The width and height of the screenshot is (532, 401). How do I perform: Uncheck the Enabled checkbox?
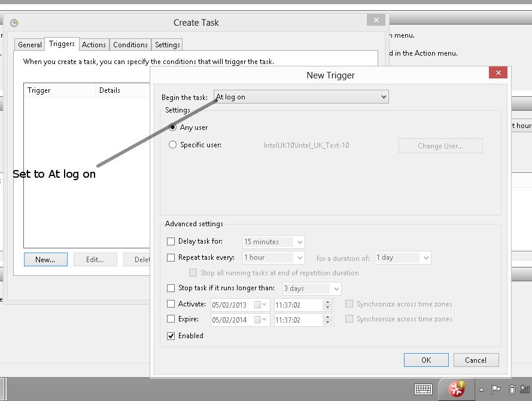pyautogui.click(x=171, y=336)
